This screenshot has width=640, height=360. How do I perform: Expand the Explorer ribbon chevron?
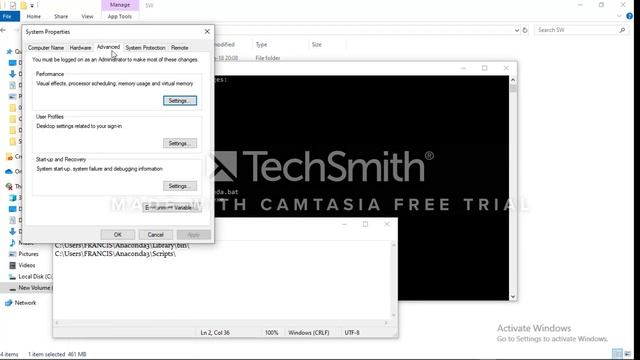point(619,16)
